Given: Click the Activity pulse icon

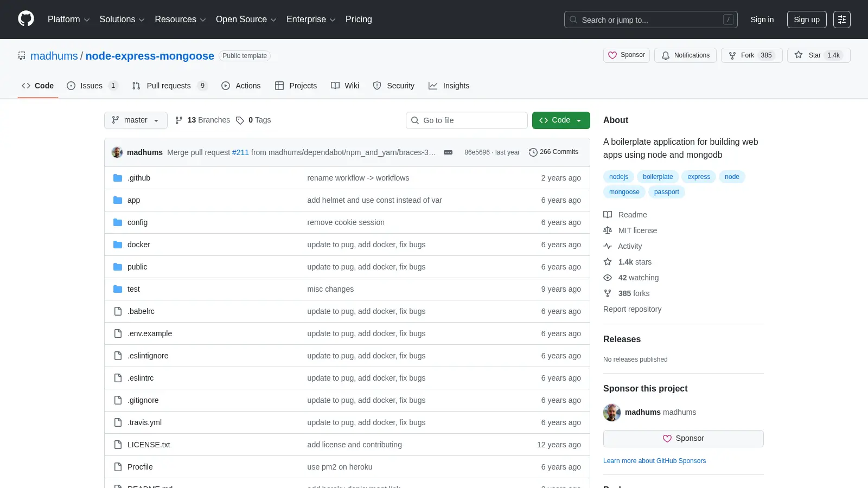Looking at the screenshot, I should (608, 246).
